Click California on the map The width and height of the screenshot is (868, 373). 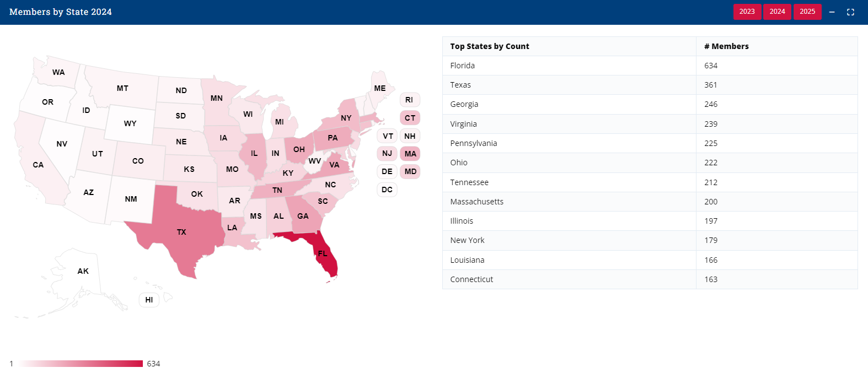(37, 164)
